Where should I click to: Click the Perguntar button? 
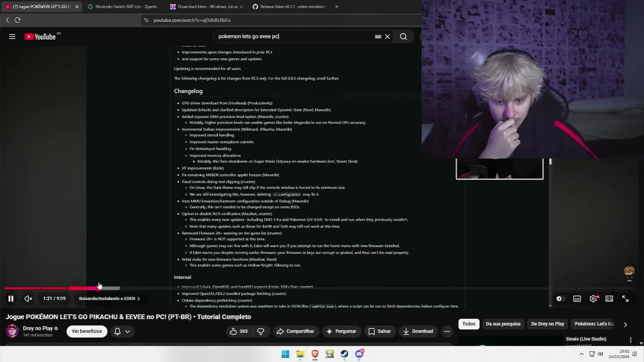pyautogui.click(x=341, y=331)
